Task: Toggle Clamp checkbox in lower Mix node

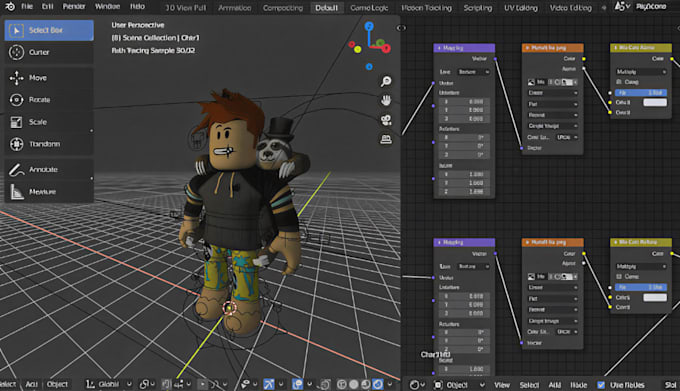Action: (619, 277)
